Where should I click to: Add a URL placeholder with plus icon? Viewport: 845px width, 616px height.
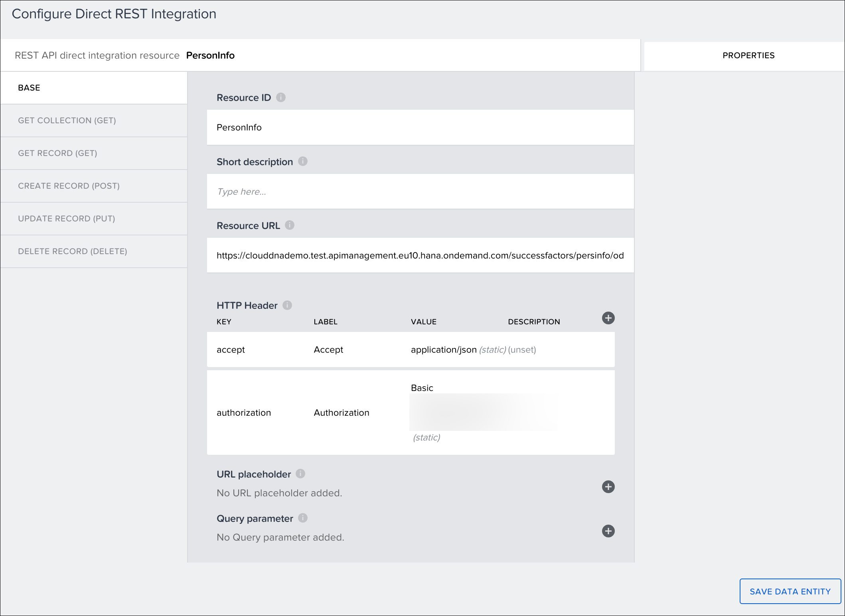click(608, 487)
